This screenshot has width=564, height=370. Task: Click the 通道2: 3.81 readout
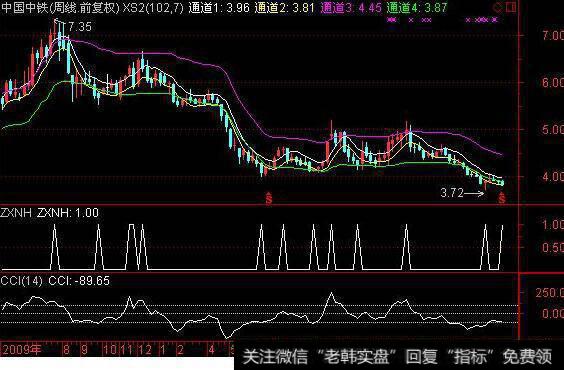tap(285, 8)
